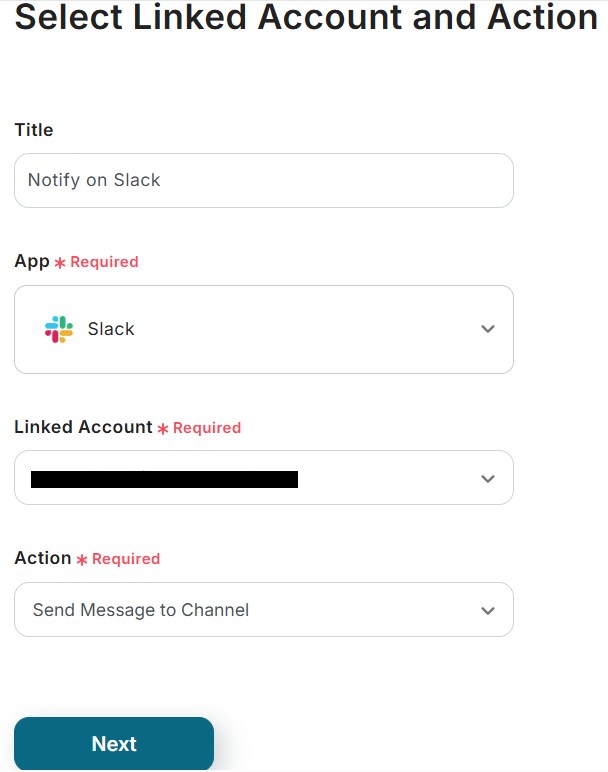Click the red asterisk beside Action
608x772 pixels.
[82, 559]
